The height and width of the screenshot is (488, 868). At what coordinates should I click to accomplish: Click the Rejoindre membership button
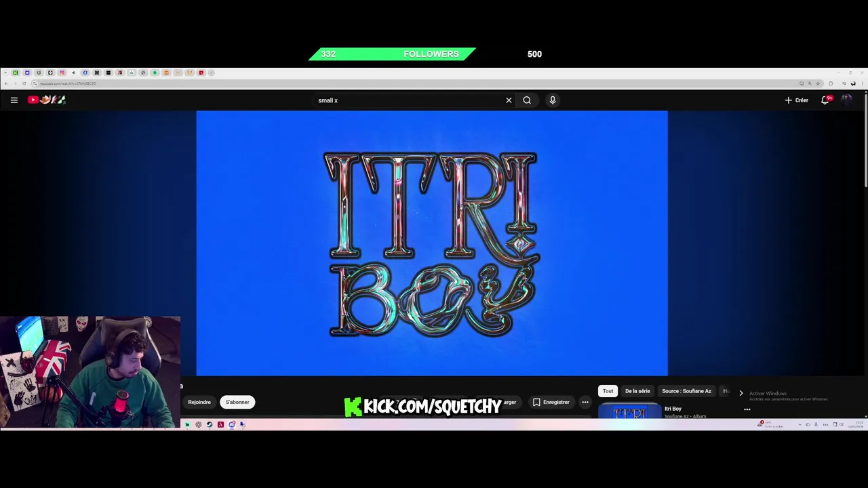coord(199,402)
